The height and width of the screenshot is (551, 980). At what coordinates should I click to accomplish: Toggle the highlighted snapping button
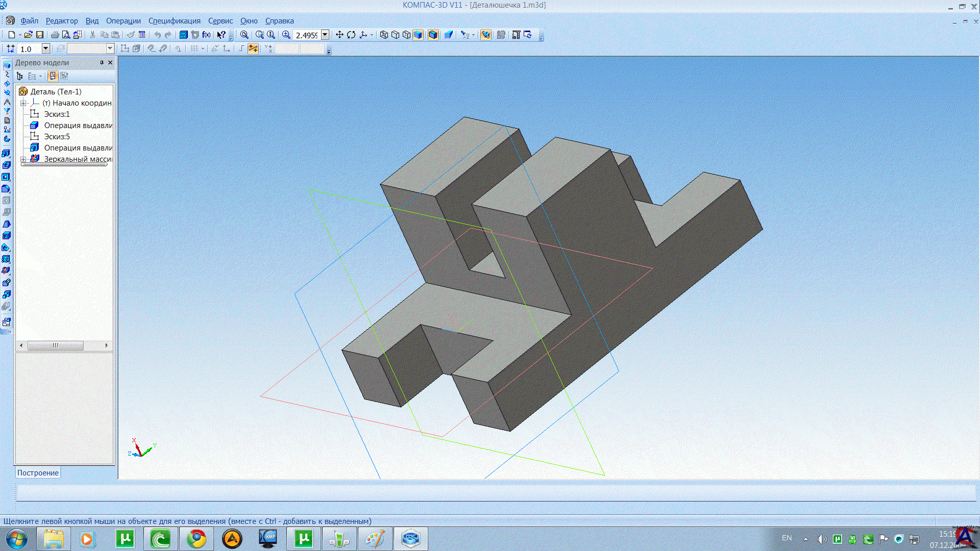point(253,48)
